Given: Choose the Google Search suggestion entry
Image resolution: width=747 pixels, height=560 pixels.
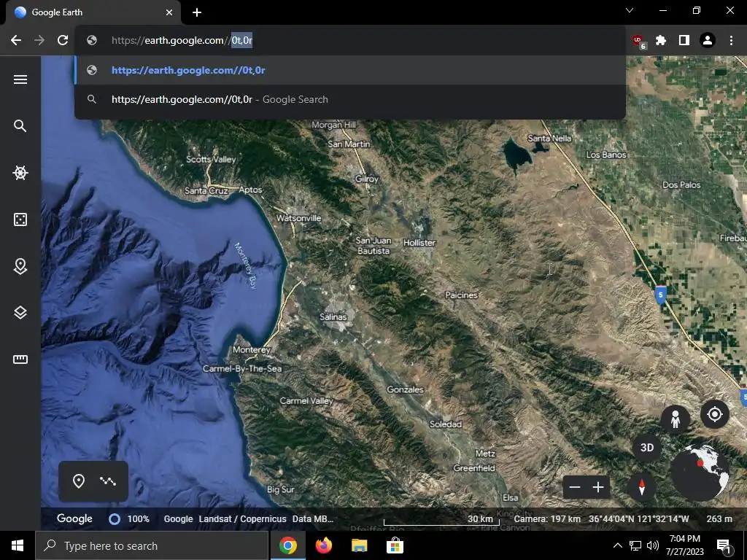Looking at the screenshot, I should click(x=350, y=99).
